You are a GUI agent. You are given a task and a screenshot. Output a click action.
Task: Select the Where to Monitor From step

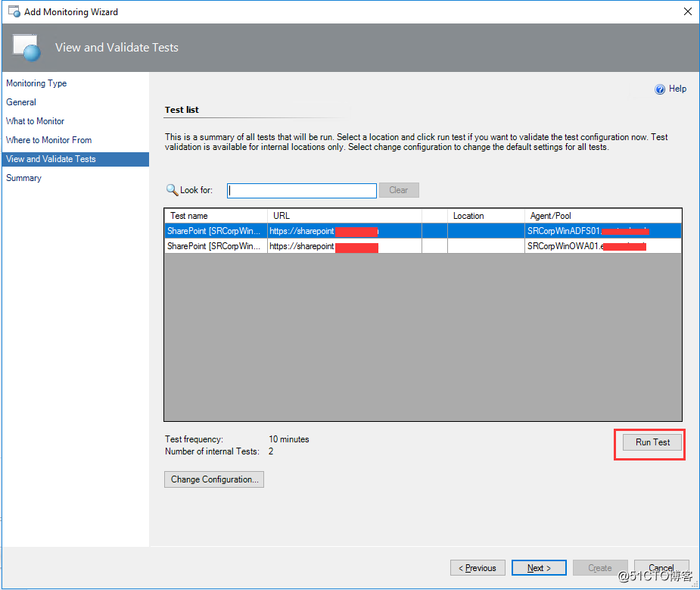(x=48, y=140)
